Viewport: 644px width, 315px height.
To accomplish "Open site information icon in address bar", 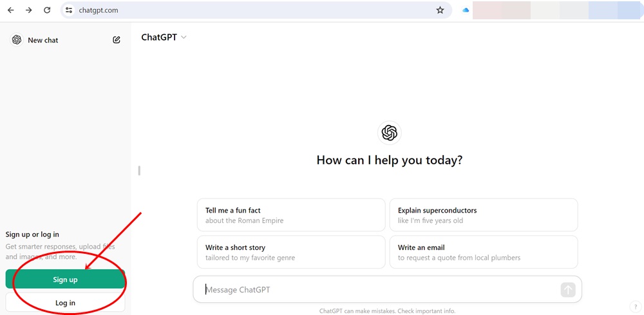I will [x=69, y=10].
